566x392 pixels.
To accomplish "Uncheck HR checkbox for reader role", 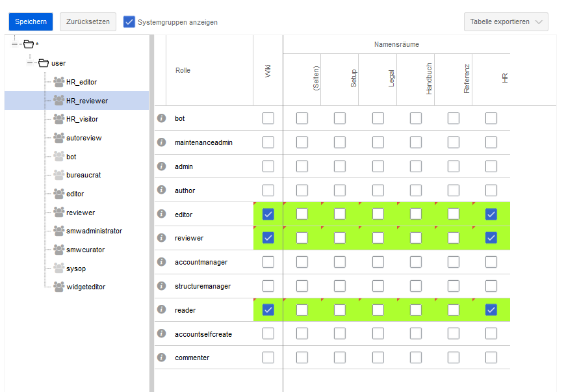I will [491, 310].
